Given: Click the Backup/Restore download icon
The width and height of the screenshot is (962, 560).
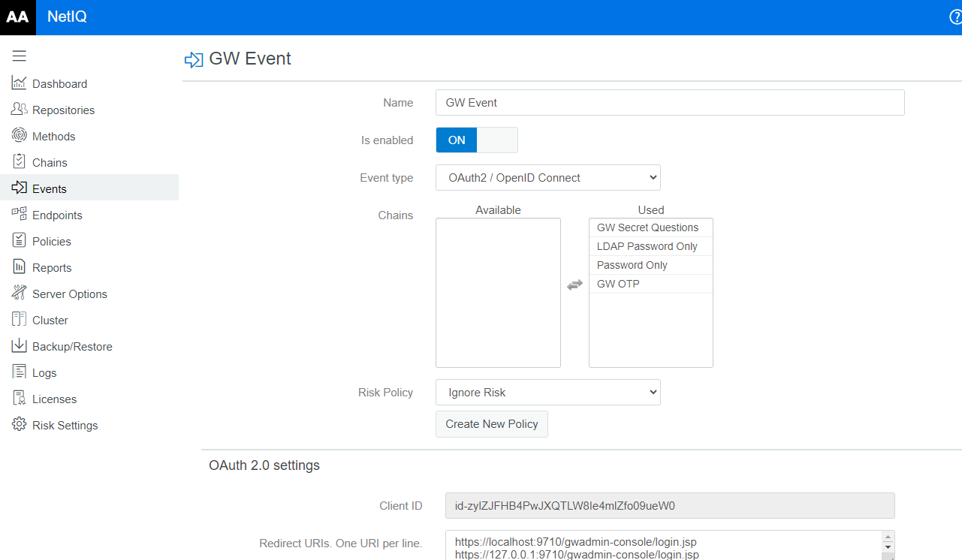Looking at the screenshot, I should pos(19,345).
